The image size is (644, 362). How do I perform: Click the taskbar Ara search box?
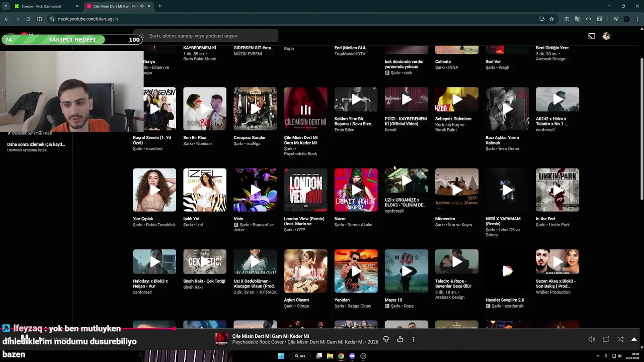[x=300, y=356]
